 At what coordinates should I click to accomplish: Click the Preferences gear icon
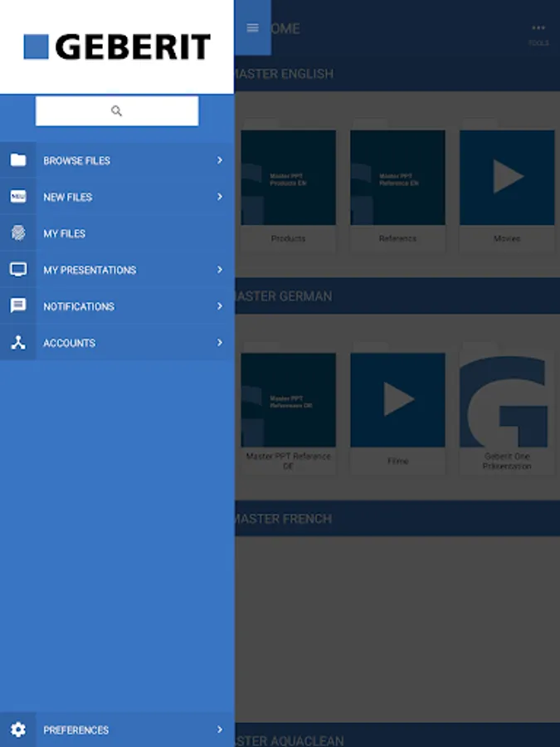point(18,730)
